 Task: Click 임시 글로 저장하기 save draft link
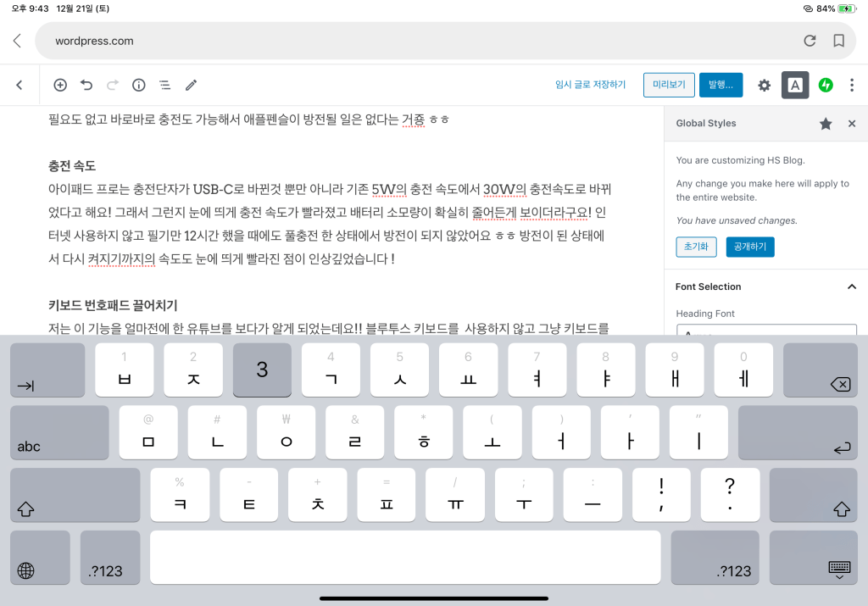point(590,85)
